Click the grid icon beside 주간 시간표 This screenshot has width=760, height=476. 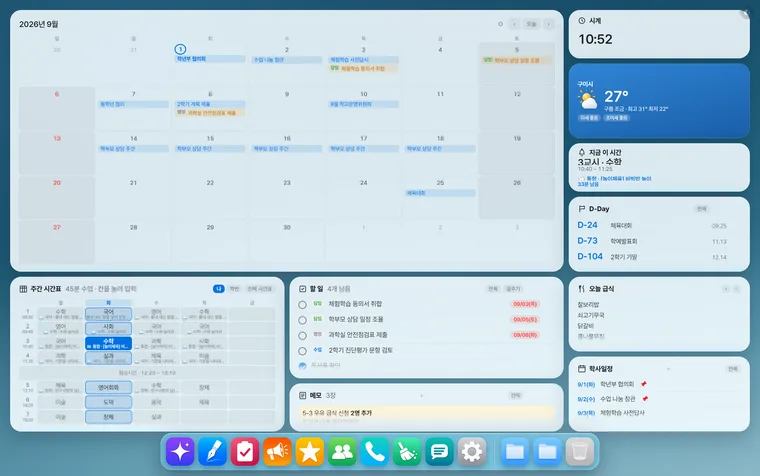(x=23, y=289)
